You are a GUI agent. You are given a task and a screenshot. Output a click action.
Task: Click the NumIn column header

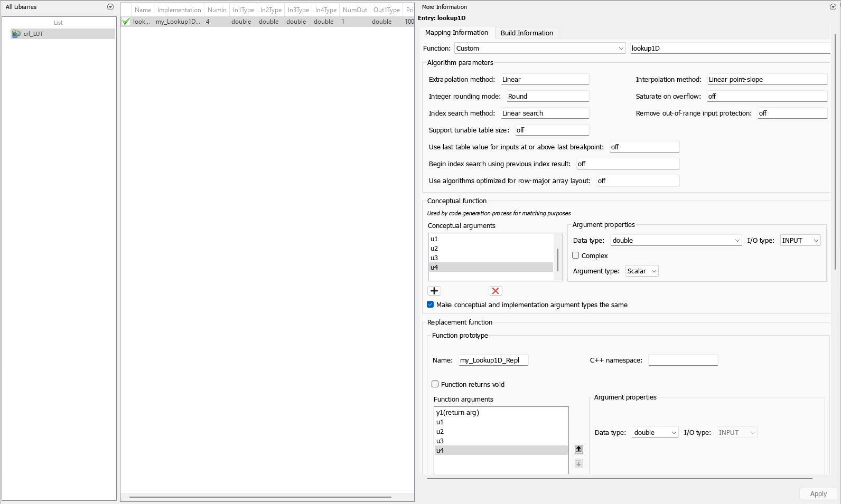(217, 10)
